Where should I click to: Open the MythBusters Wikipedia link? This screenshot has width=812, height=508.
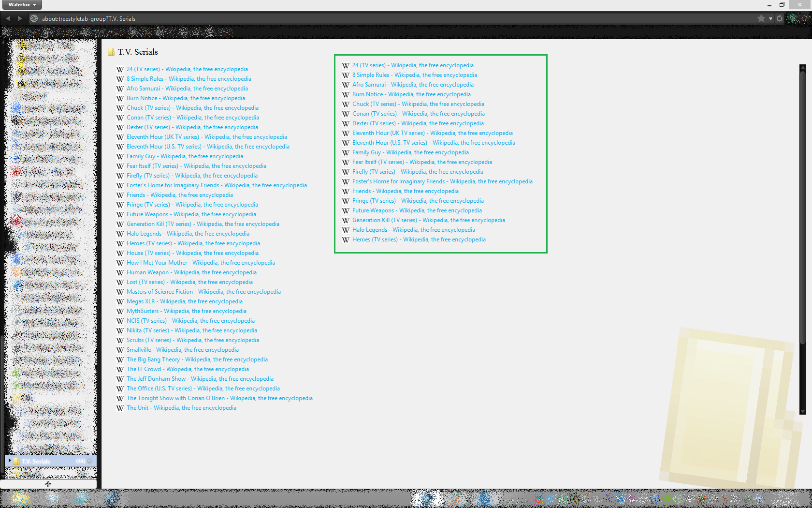pyautogui.click(x=187, y=311)
